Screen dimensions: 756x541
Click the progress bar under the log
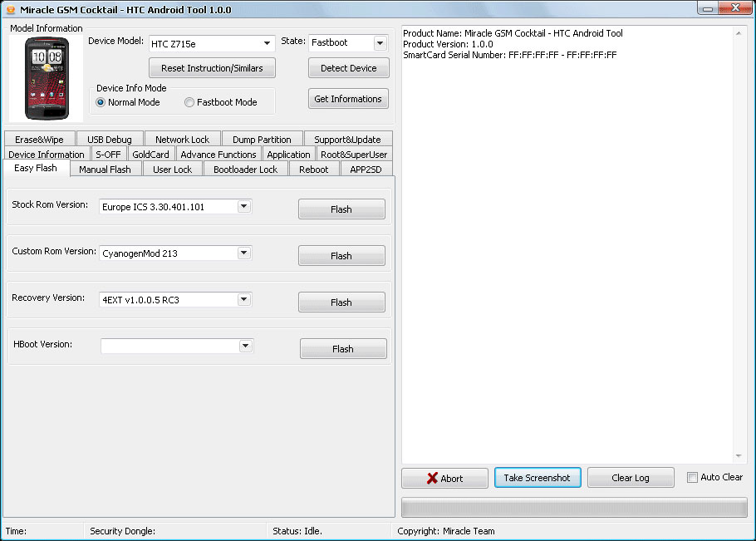point(574,508)
